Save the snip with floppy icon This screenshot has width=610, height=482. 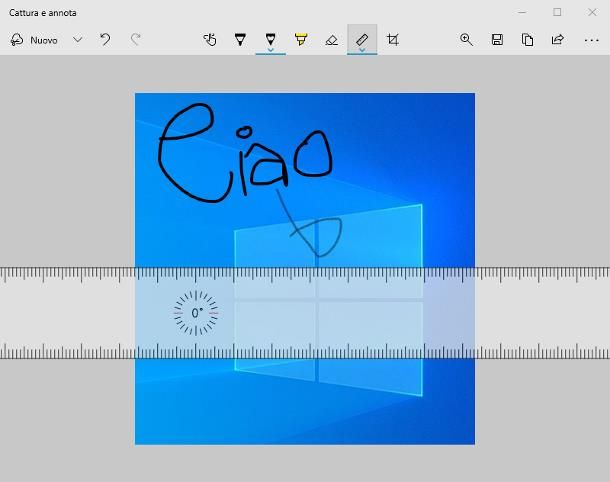pyautogui.click(x=497, y=40)
